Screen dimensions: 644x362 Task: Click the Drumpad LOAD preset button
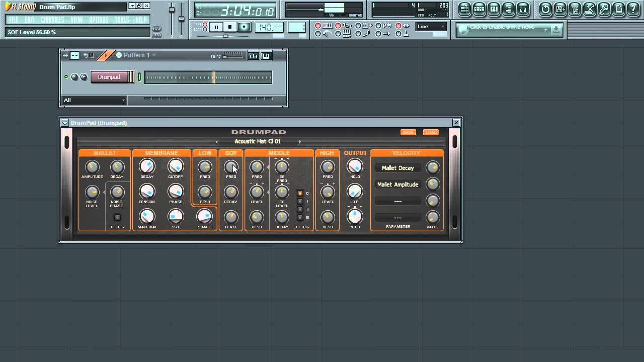pyautogui.click(x=431, y=132)
